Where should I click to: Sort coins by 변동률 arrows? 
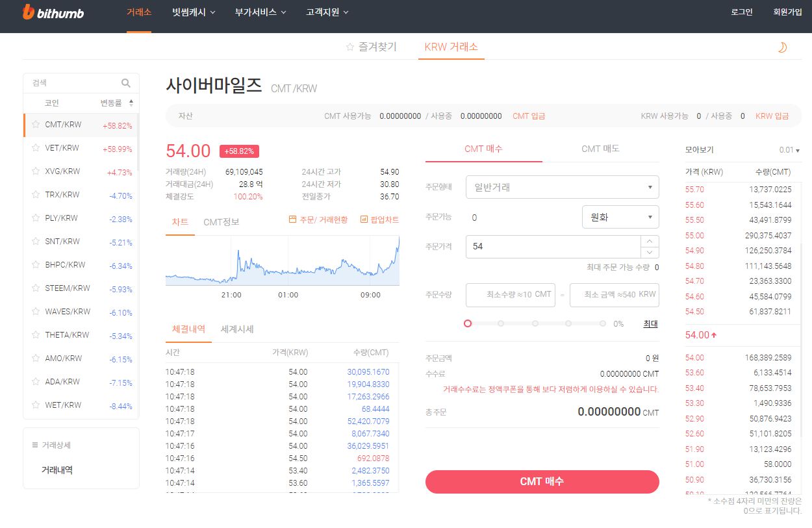[131, 103]
